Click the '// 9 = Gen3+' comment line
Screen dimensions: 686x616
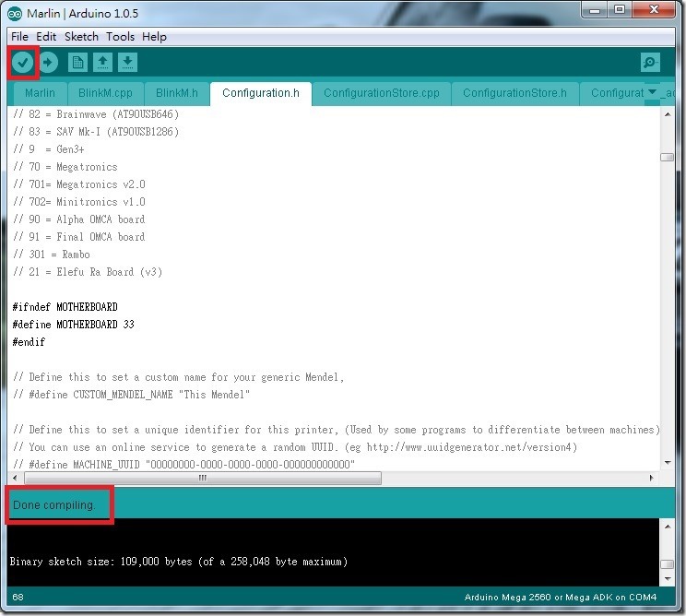(49, 149)
